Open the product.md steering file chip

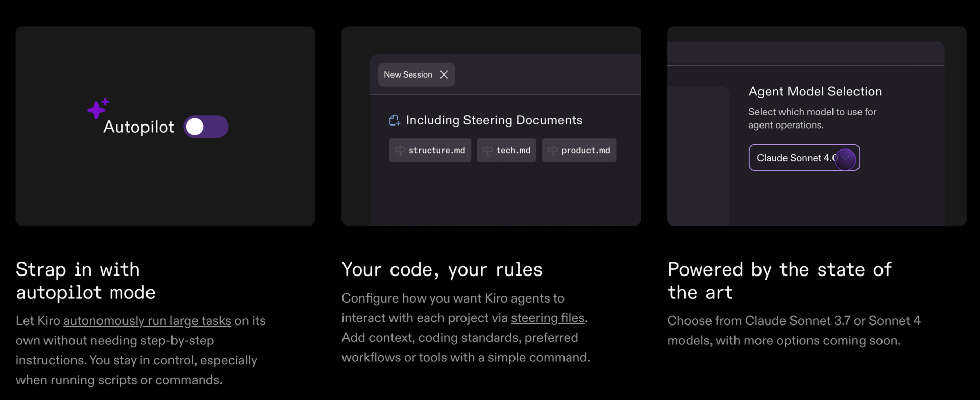pyautogui.click(x=579, y=150)
